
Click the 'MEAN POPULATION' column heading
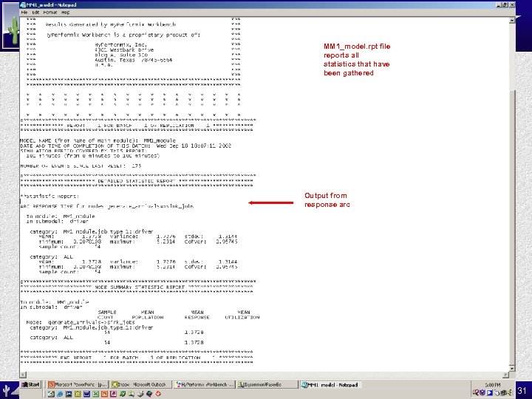coord(148,315)
